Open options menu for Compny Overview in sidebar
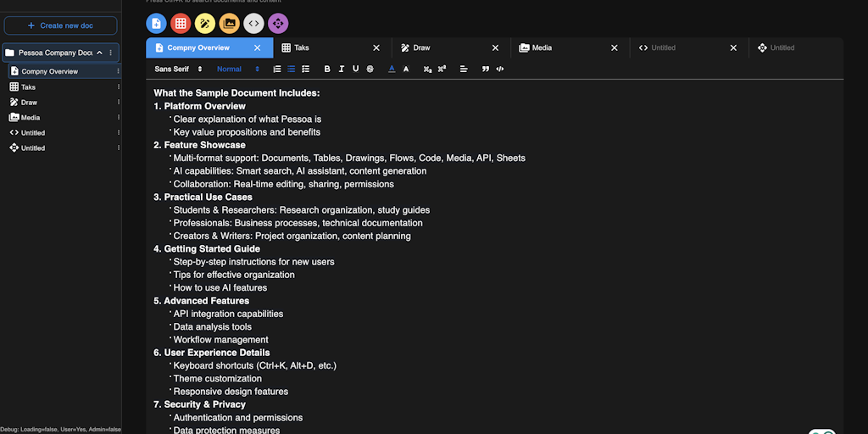Viewport: 868px width, 434px height. tap(118, 71)
